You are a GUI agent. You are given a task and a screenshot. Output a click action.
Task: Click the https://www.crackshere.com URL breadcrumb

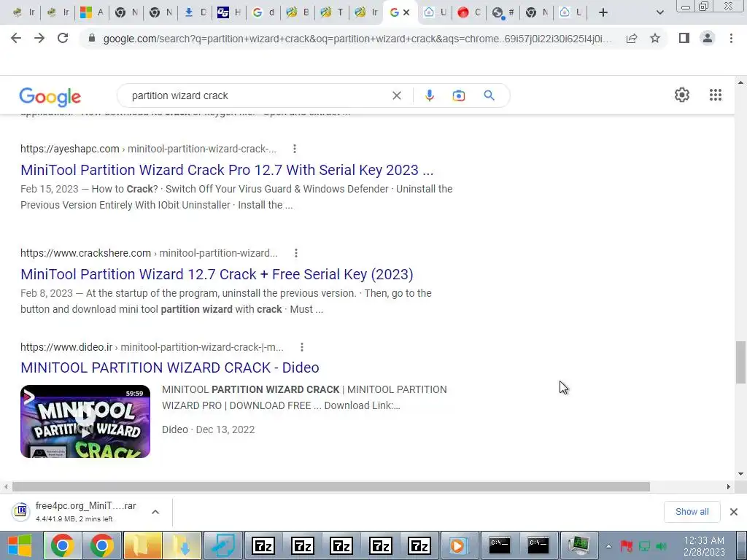pos(86,253)
